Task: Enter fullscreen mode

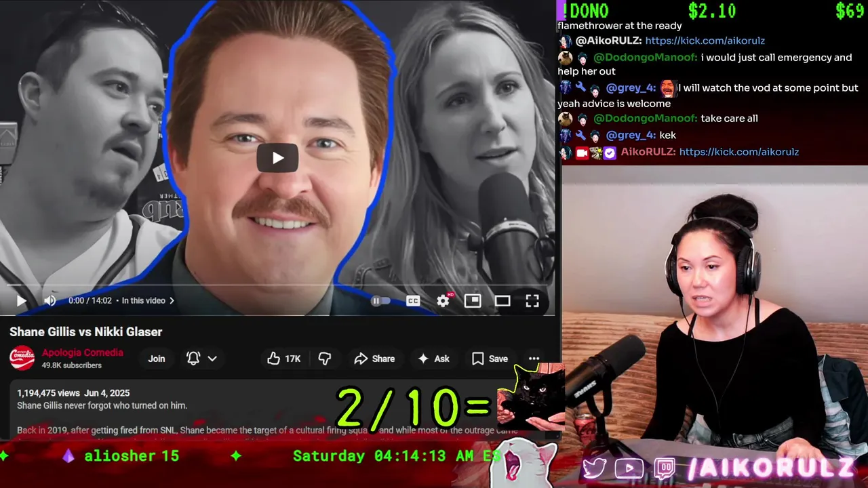Action: click(x=532, y=301)
